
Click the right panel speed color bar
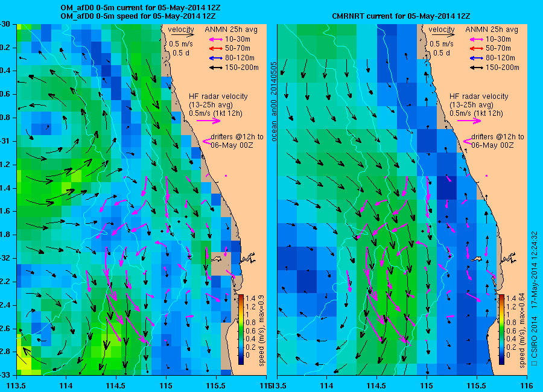[501, 329]
